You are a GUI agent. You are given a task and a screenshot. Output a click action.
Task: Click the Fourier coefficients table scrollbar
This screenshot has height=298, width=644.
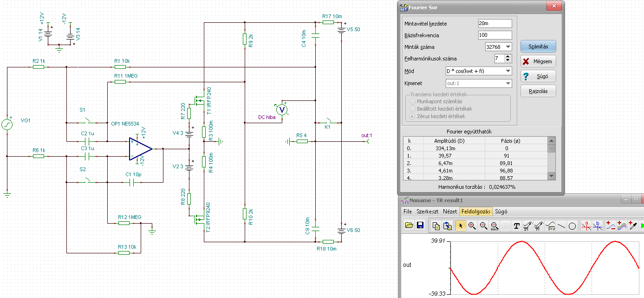point(551,159)
